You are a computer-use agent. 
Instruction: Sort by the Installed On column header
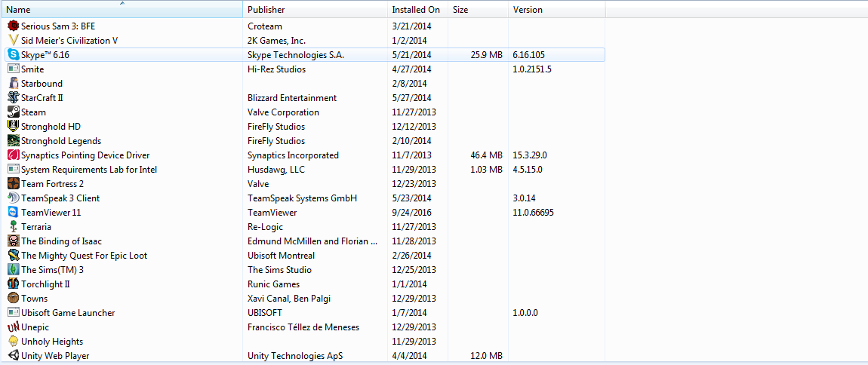(x=417, y=9)
